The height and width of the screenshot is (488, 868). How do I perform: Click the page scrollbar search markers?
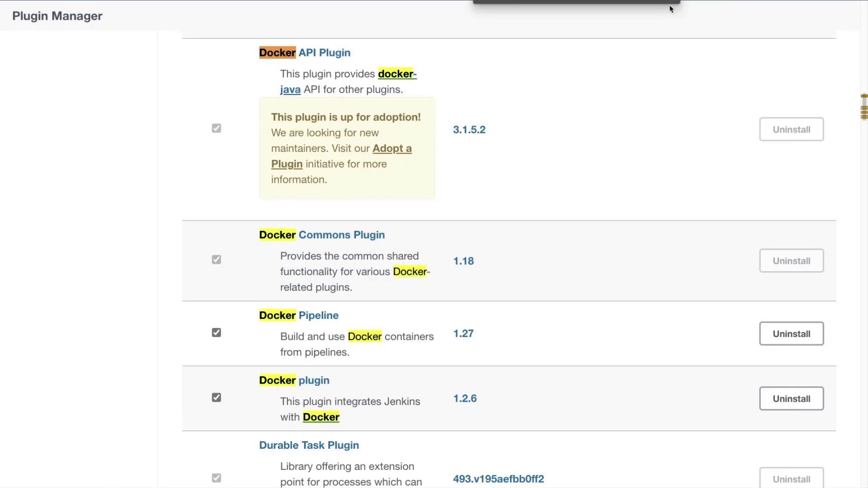[x=864, y=107]
